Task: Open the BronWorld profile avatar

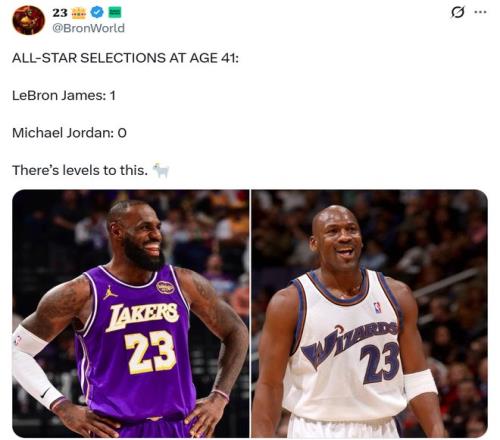Action: [x=29, y=20]
